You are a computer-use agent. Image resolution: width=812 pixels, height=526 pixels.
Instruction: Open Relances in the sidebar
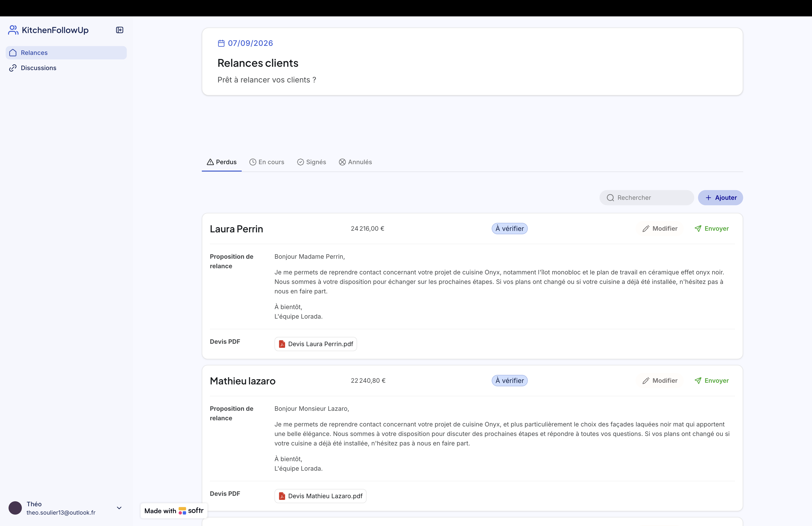[66, 53]
